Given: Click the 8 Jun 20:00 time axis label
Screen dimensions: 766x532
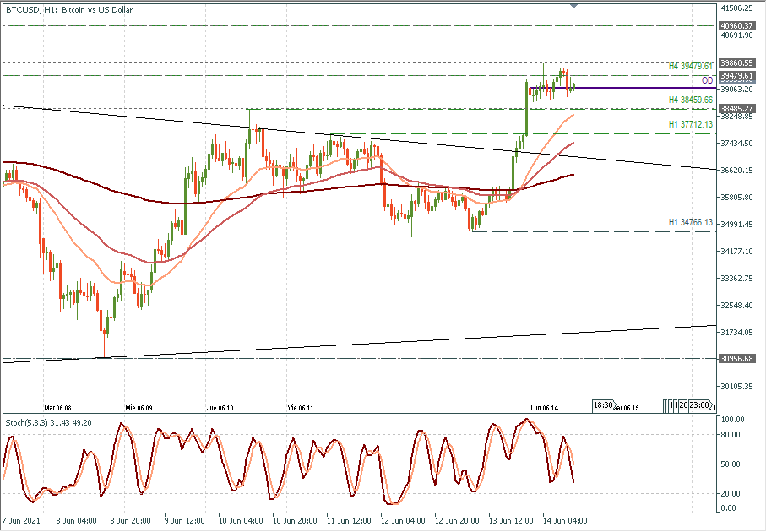Looking at the screenshot, I should pyautogui.click(x=130, y=521).
